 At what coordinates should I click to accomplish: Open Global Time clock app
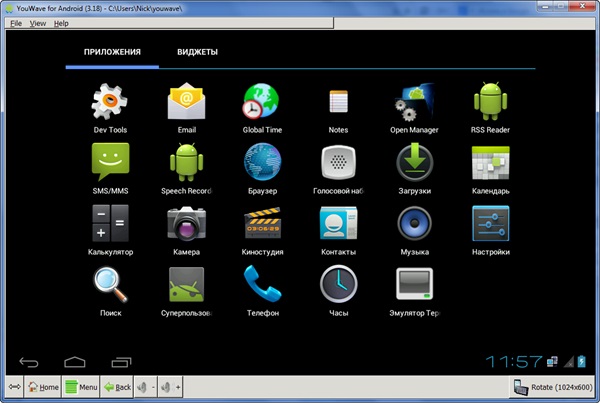point(262,102)
